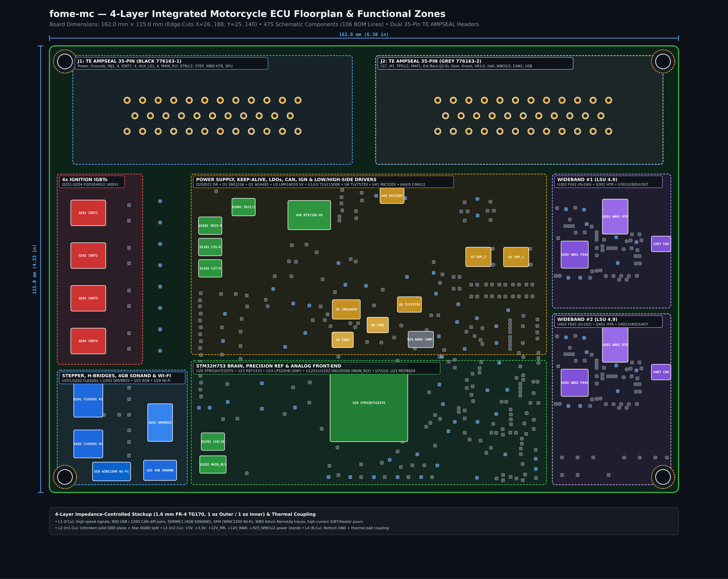Screen dimensions: 728x579
Task: Select the U201 TLE9201 #1 H-bridge
Action: (88, 400)
